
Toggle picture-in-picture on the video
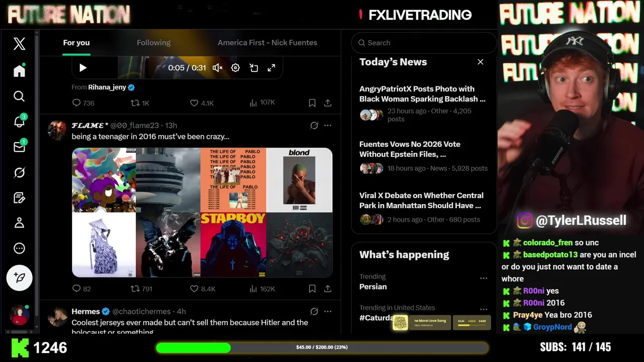coord(254,68)
